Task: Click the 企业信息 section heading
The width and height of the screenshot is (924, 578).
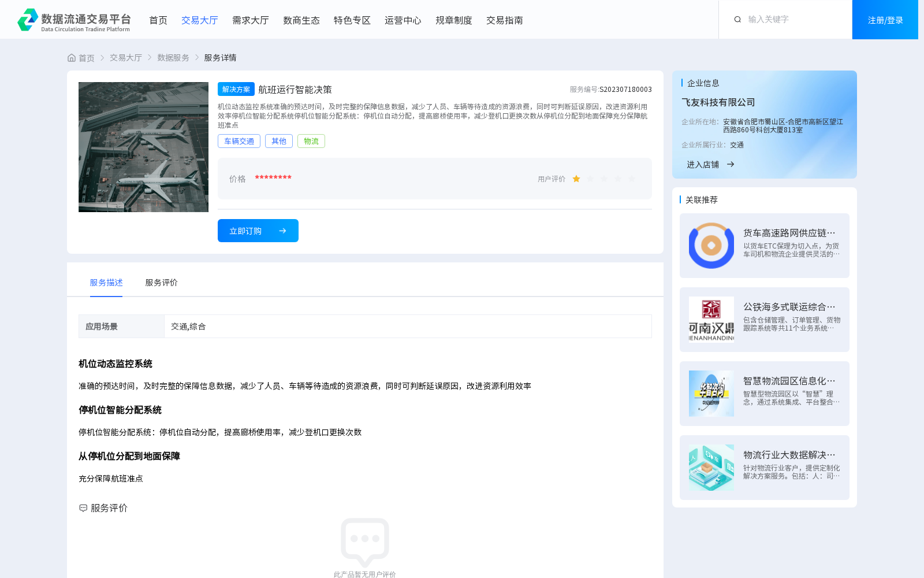Action: click(x=703, y=83)
